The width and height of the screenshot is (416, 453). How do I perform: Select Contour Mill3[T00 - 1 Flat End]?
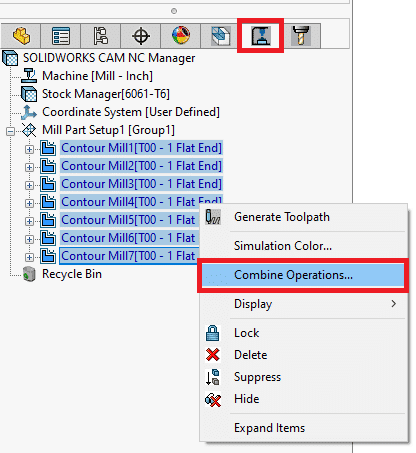pyautogui.click(x=141, y=184)
